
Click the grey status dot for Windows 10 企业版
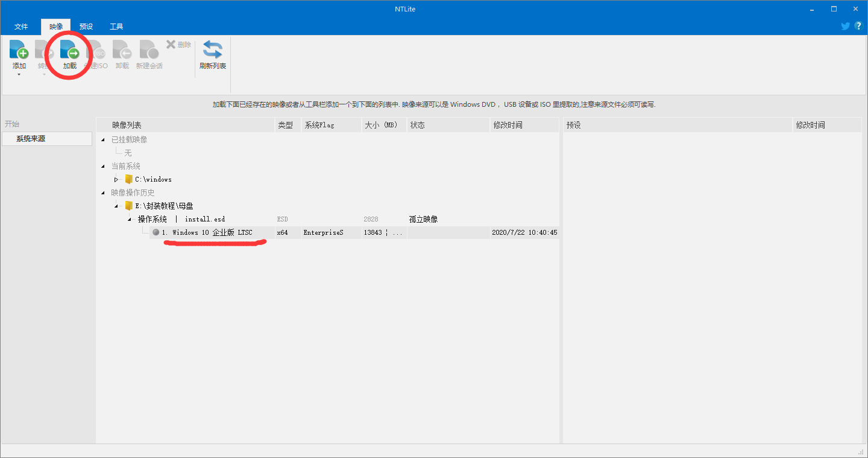[156, 232]
